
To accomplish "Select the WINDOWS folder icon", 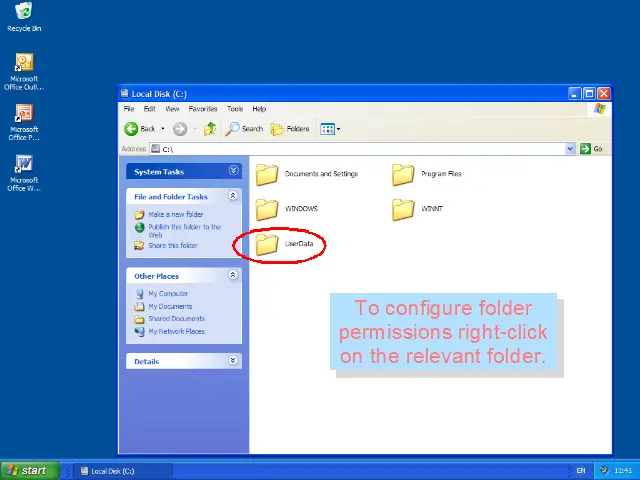I will coord(267,209).
